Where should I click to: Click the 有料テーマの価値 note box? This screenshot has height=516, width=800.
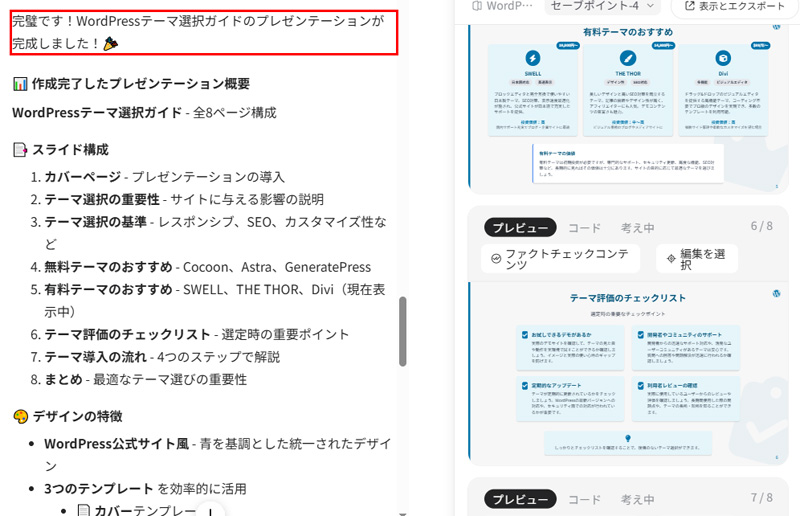click(x=628, y=163)
